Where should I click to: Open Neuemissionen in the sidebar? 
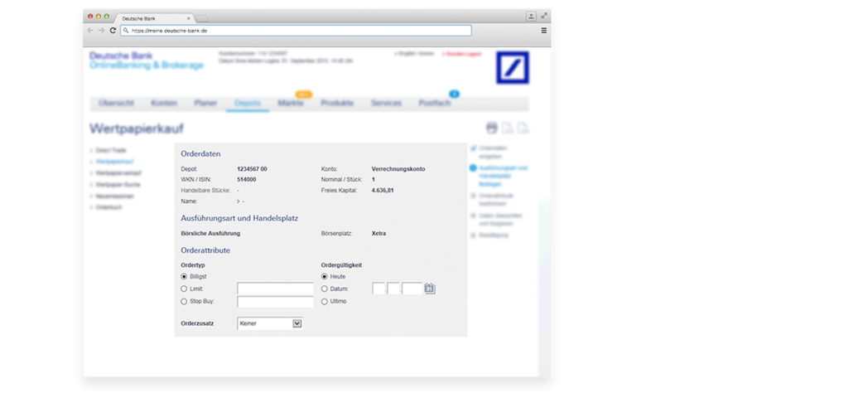click(x=114, y=196)
